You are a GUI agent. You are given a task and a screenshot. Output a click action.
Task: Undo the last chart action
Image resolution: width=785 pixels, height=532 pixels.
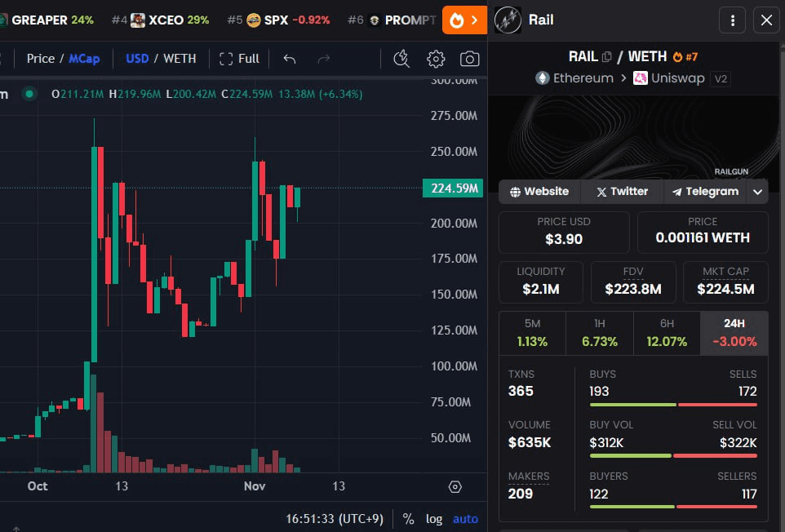point(289,59)
